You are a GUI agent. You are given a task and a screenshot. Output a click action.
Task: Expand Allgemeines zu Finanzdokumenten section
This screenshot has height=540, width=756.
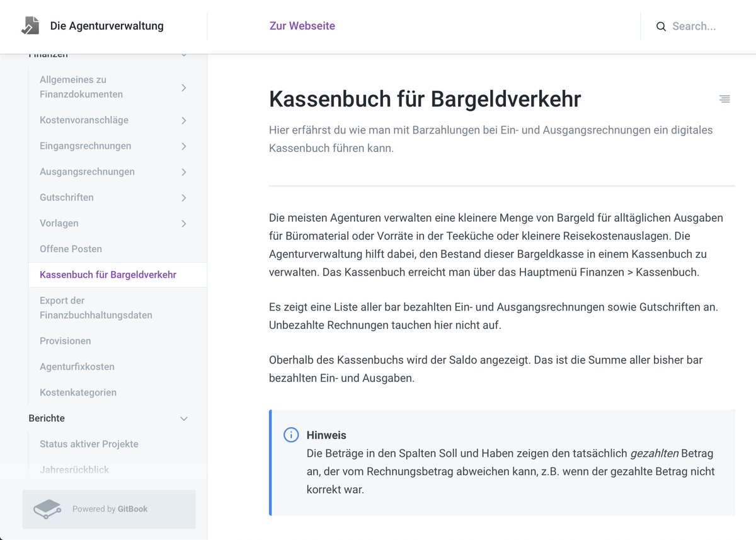pyautogui.click(x=184, y=88)
